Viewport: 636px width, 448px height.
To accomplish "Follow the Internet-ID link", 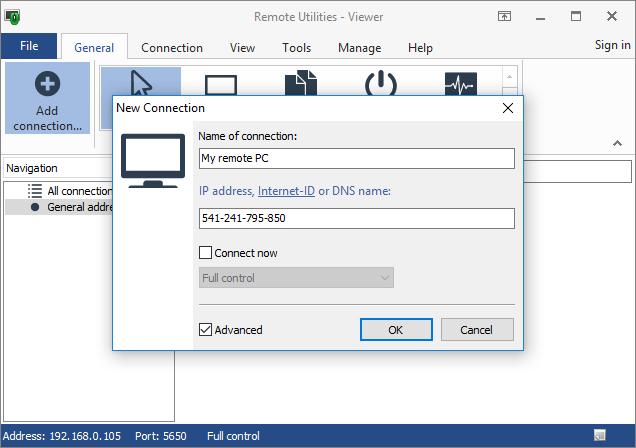I will [x=286, y=191].
